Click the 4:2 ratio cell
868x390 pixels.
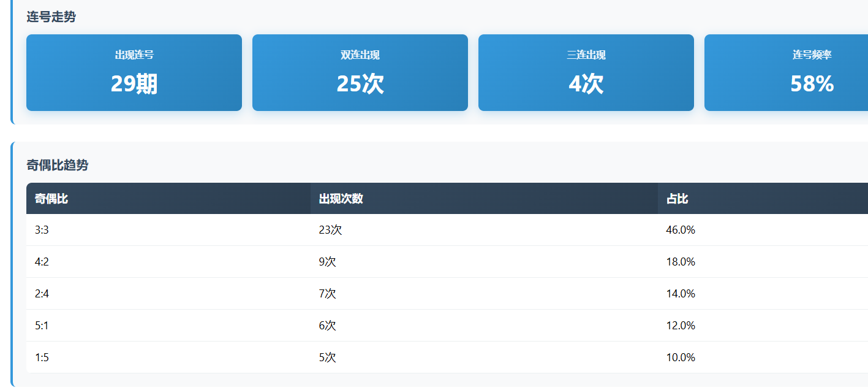pos(42,262)
